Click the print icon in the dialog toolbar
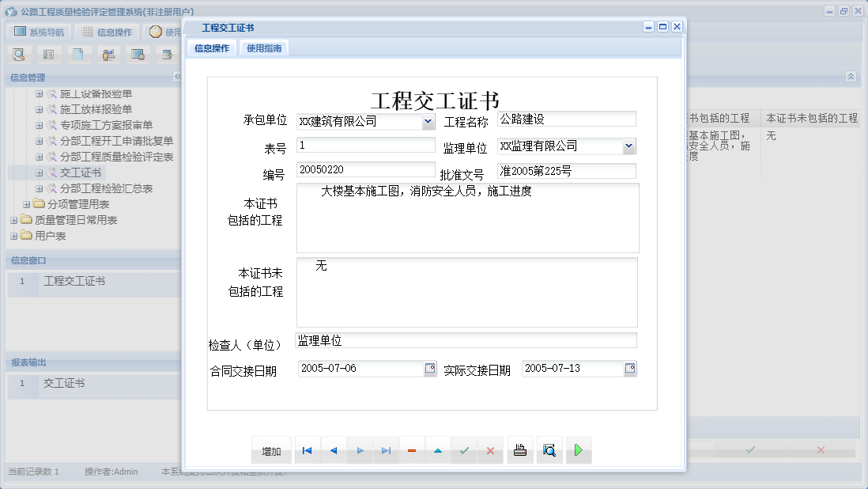Screen dimensions: 868x489 [x=519, y=449]
